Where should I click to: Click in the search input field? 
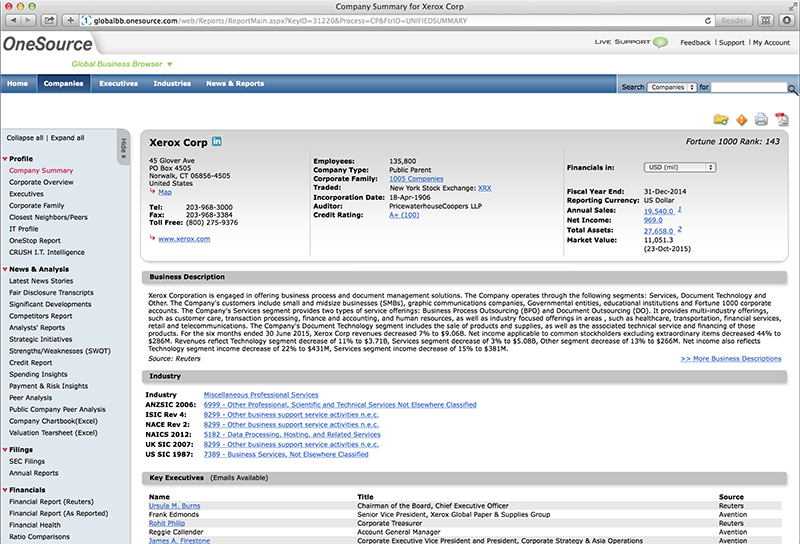[x=749, y=87]
